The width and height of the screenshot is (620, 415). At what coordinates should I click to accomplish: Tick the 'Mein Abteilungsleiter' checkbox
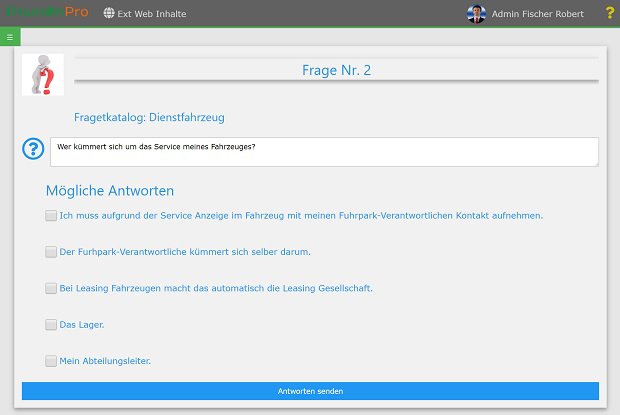coord(51,361)
